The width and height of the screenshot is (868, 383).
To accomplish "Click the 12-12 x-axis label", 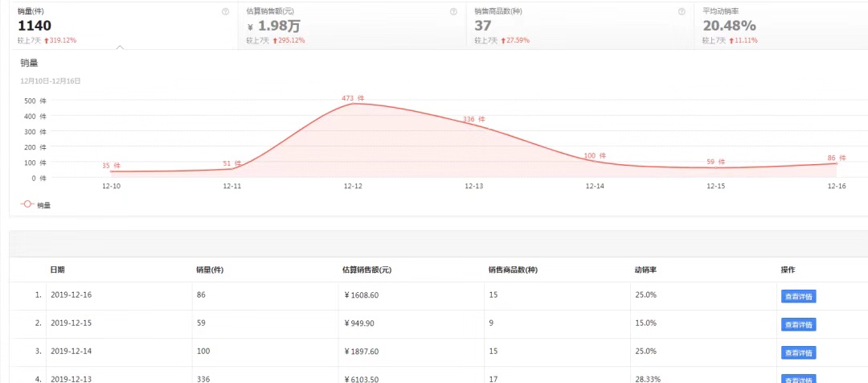I will pos(353,186).
